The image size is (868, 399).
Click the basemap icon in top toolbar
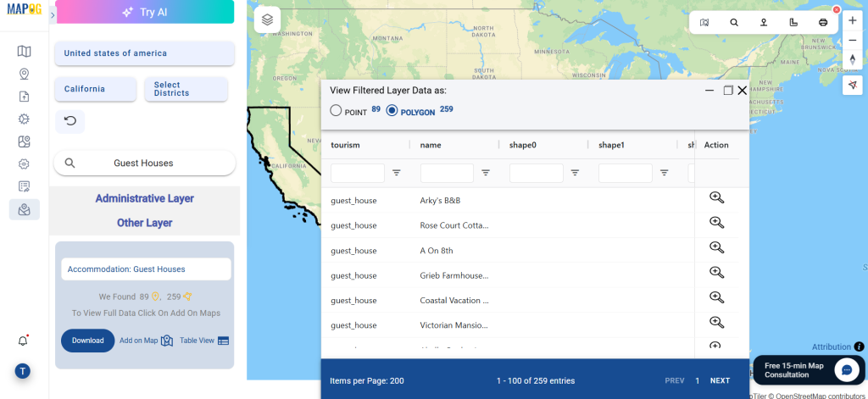[x=704, y=23]
